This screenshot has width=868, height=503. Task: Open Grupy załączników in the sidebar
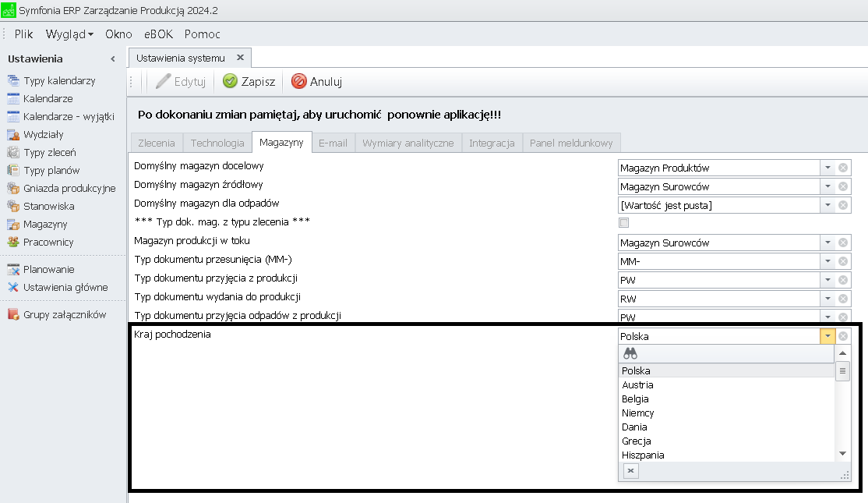pos(64,314)
